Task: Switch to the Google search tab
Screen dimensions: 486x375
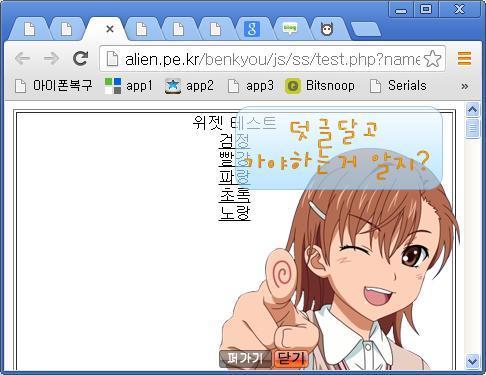Action: (252, 29)
